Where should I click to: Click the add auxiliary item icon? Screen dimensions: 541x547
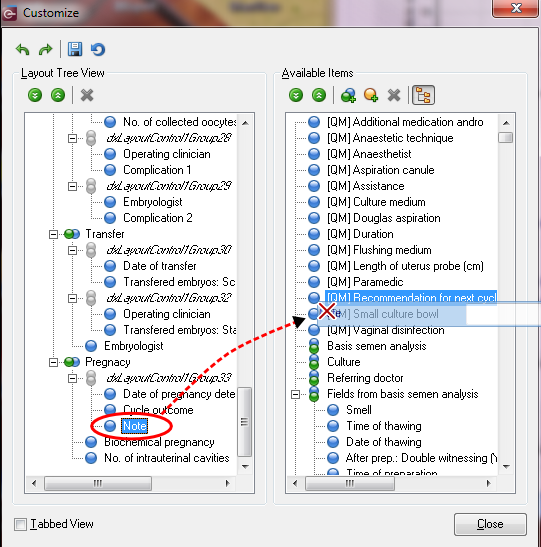(370, 95)
